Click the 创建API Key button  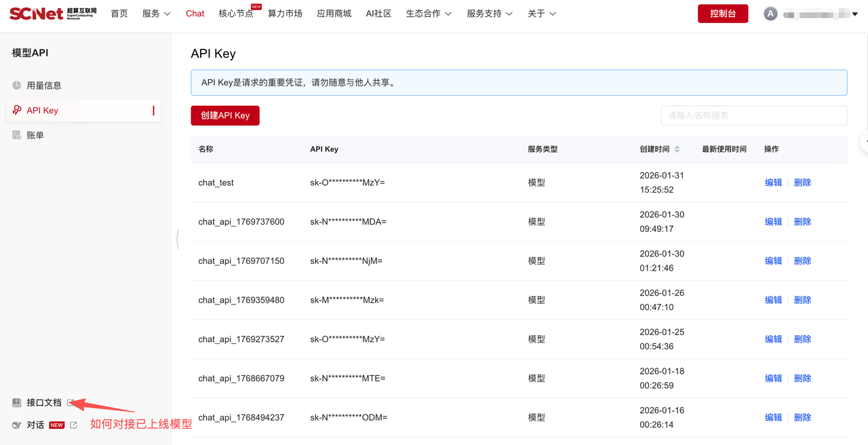click(225, 115)
